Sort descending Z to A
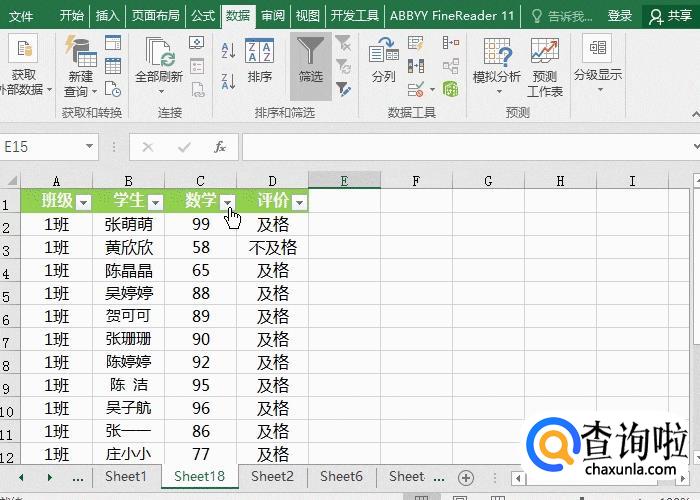Image resolution: width=700 pixels, height=500 pixels. click(x=228, y=82)
